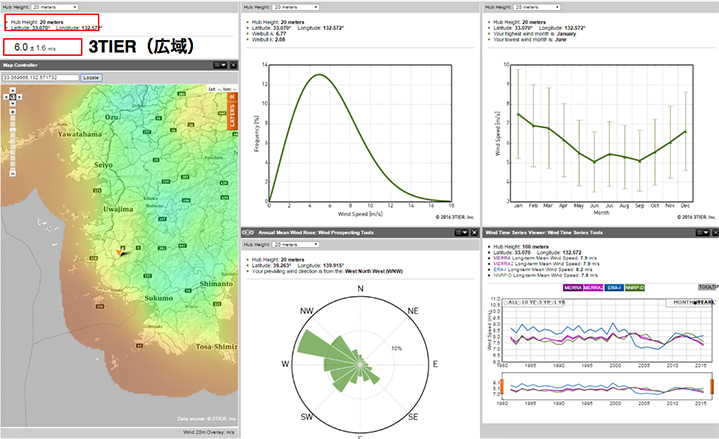Zoom in the map with the plus button

tap(13, 112)
